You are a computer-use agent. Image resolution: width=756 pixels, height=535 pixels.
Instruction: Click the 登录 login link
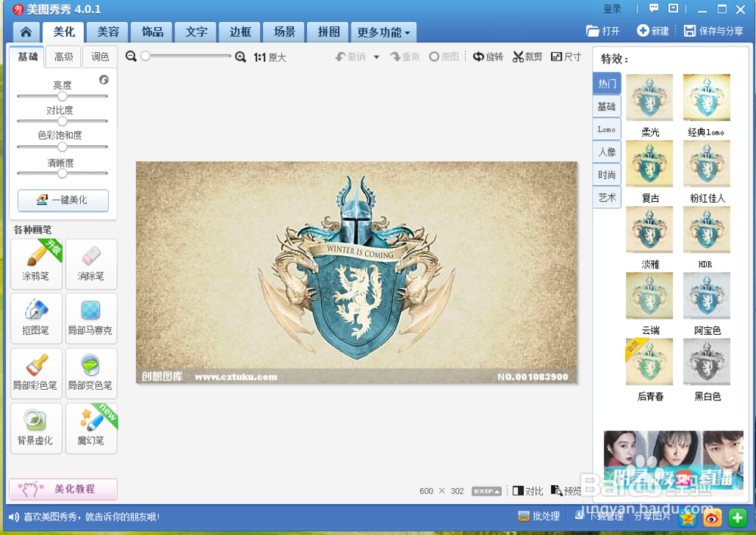612,8
